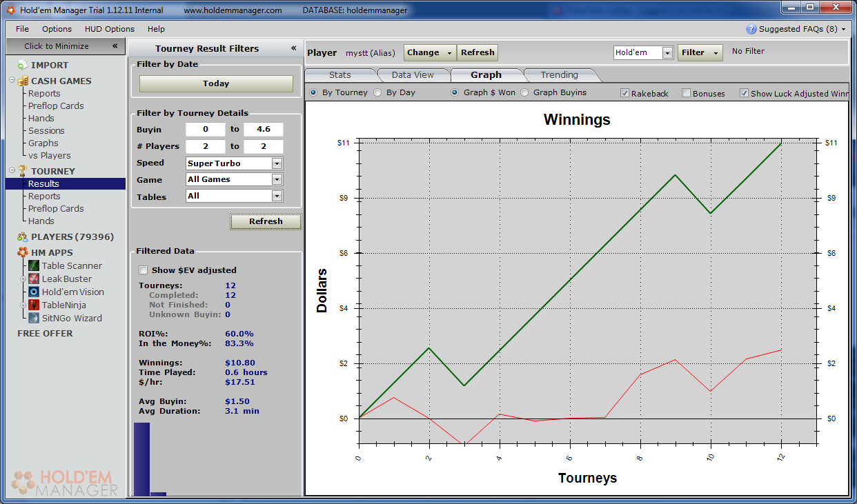Viewport: 857px width, 504px height.
Task: Click the green Import icon
Action: click(x=22, y=65)
